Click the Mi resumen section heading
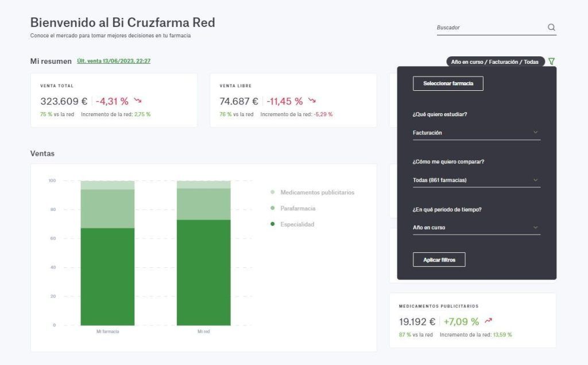This screenshot has width=588, height=365. (51, 61)
